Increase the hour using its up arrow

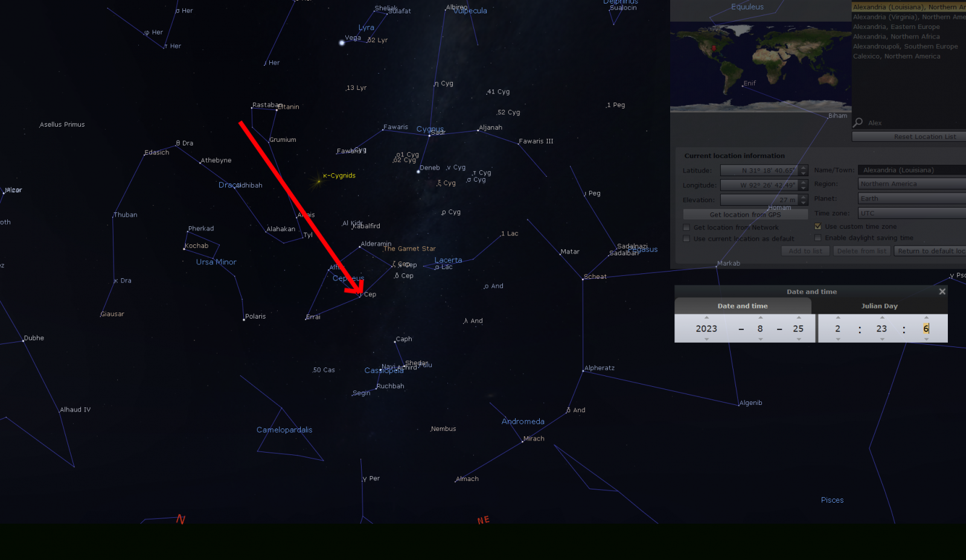click(837, 317)
